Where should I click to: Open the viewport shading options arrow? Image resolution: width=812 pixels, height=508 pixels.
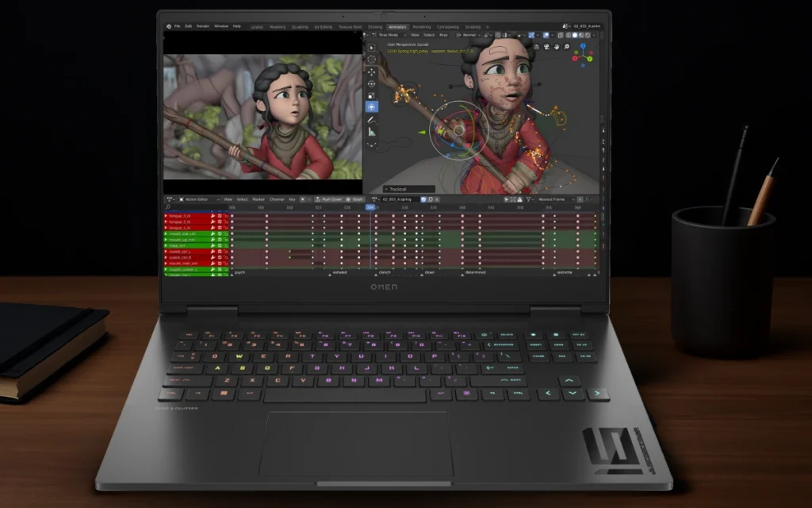click(x=594, y=35)
